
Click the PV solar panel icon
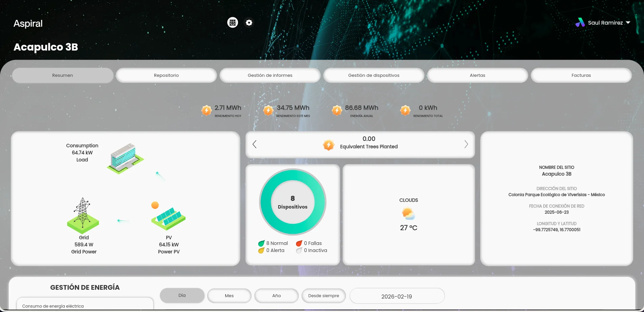click(168, 217)
